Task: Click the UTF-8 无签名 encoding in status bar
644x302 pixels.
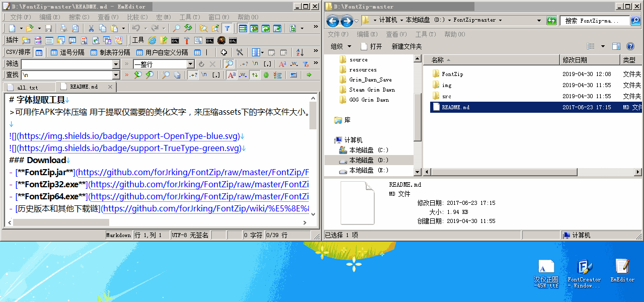Action: (190, 235)
